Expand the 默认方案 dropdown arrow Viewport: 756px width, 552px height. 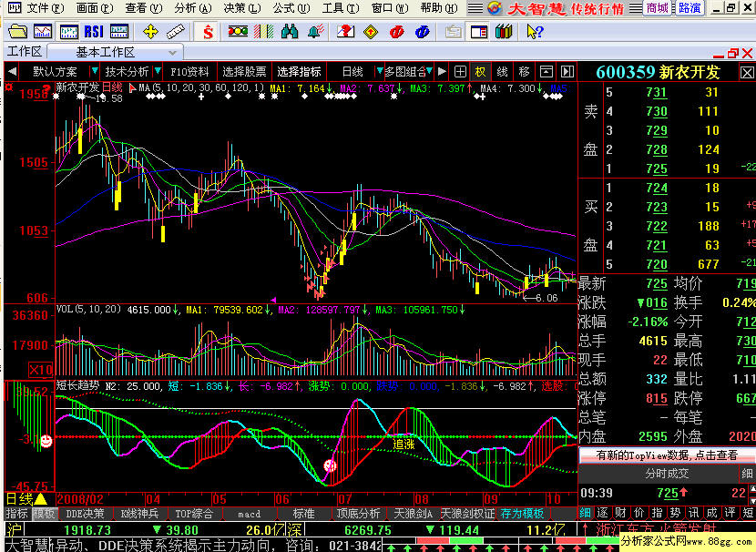coord(95,71)
